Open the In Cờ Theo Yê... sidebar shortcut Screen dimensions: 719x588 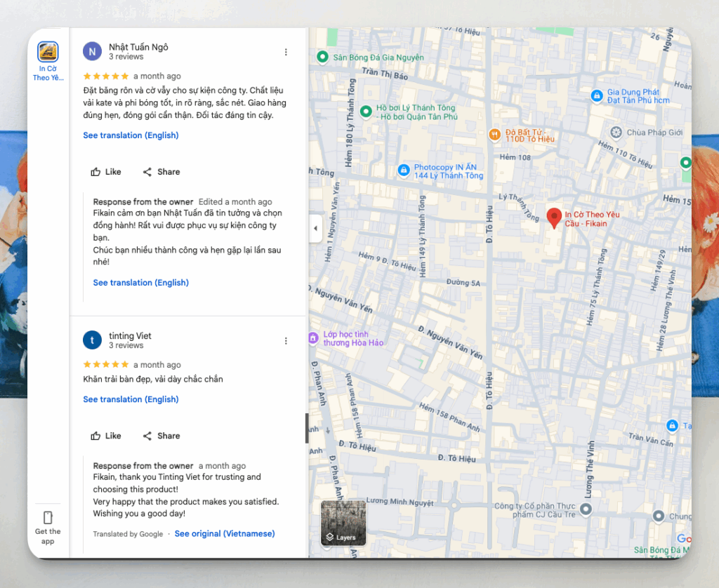coord(48,62)
